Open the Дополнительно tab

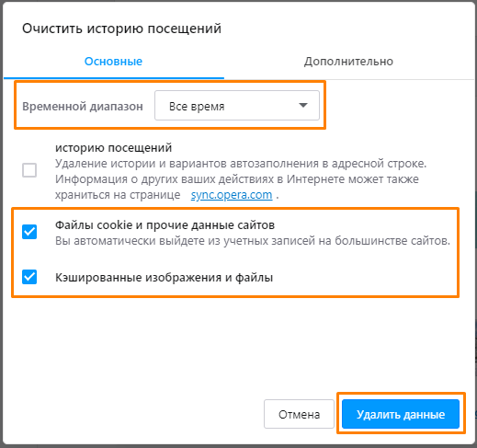pos(348,62)
